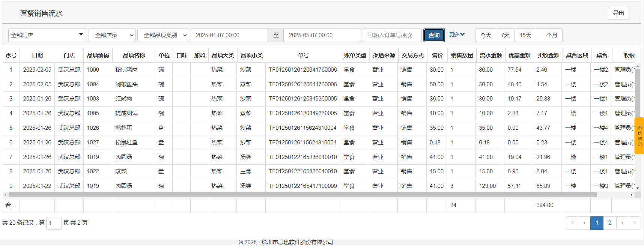644x246 pixels.
Task: Click item code 1019 in row 7
Action: [x=93, y=157]
